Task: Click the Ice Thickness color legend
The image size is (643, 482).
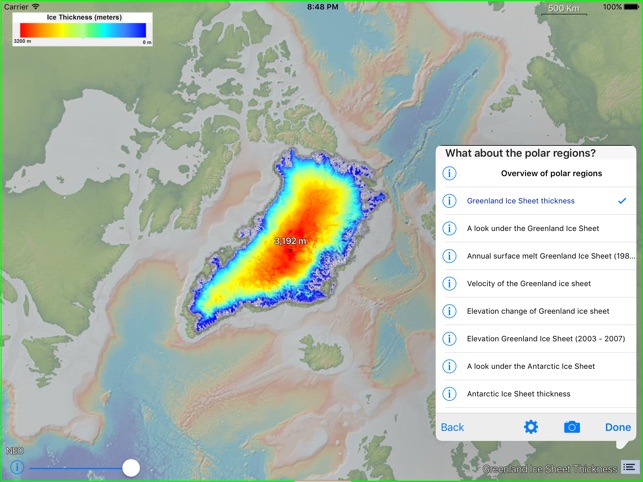Action: 82,29
